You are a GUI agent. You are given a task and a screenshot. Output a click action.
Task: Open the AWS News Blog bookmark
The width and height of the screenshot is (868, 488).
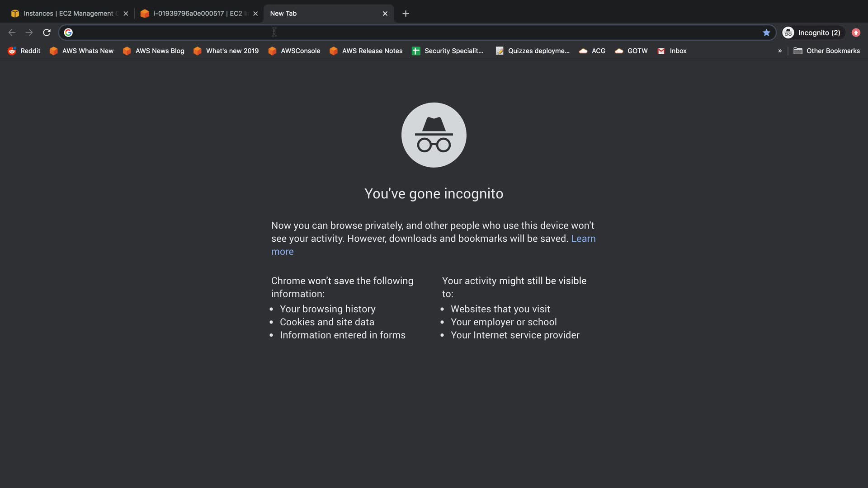click(x=154, y=51)
